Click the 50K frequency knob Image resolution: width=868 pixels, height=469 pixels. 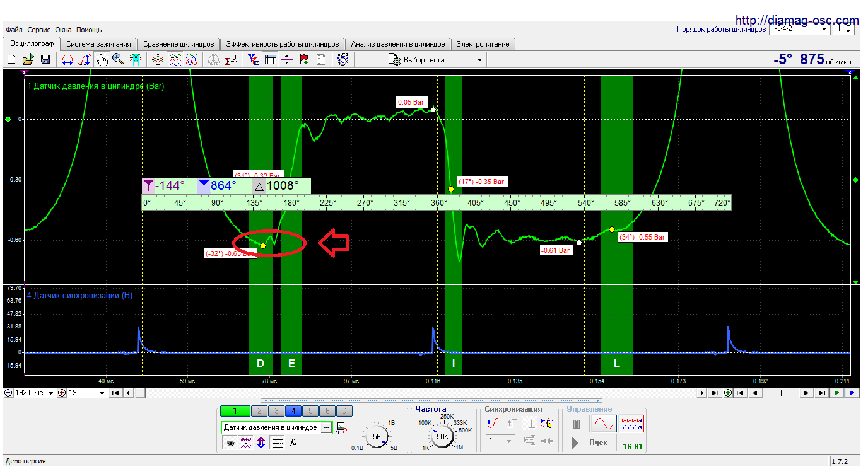pyautogui.click(x=442, y=436)
